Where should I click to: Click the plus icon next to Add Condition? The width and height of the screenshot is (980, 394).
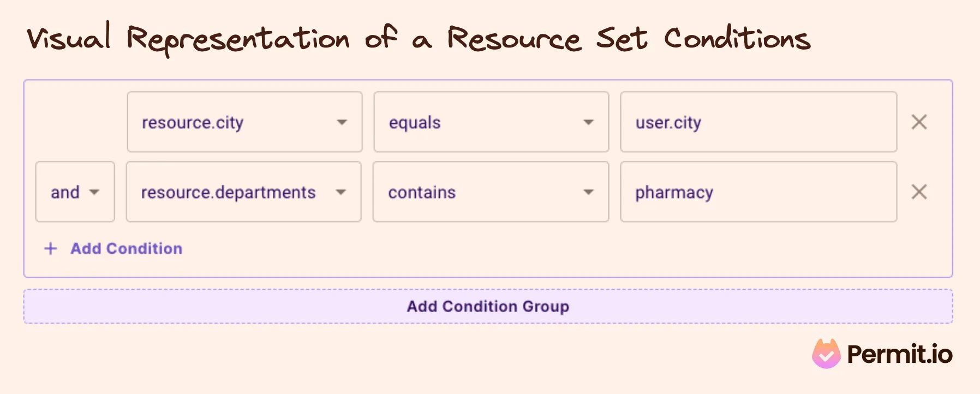coord(50,248)
